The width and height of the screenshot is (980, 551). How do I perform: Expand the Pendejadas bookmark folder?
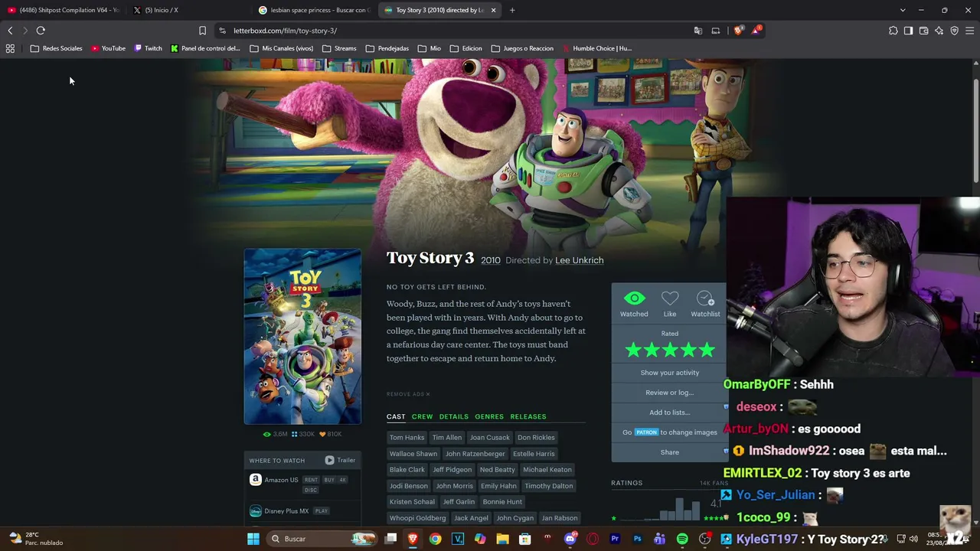point(387,48)
